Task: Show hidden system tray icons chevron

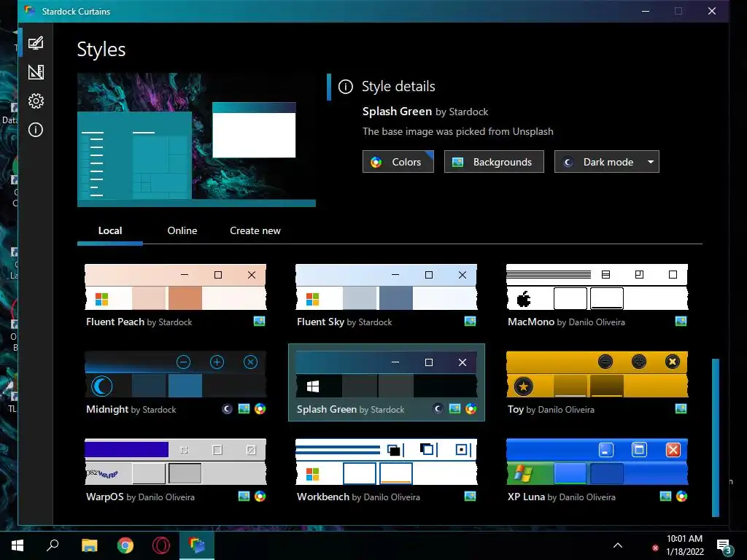Action: [617, 545]
